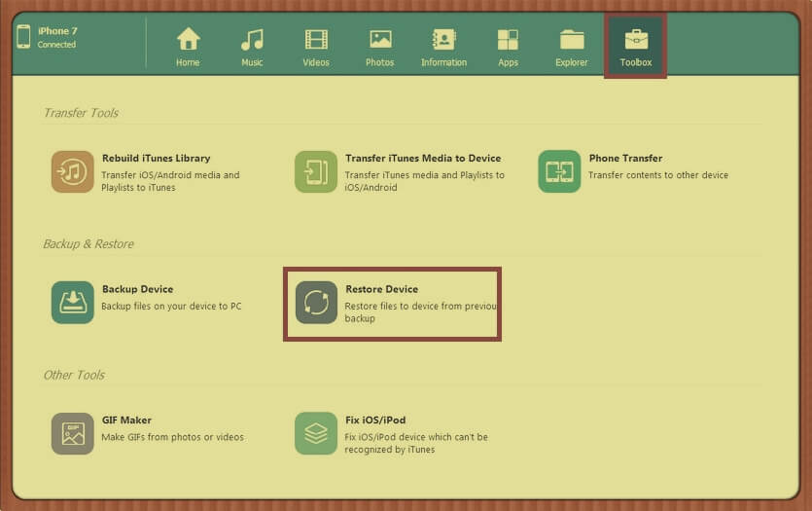Click 'Transfer contents to other device' description

pos(658,175)
